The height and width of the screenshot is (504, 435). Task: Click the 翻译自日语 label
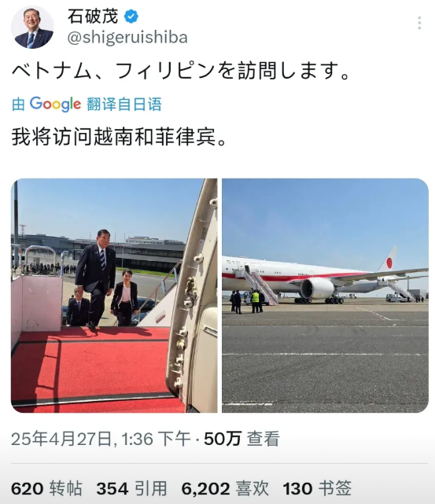coord(124,104)
